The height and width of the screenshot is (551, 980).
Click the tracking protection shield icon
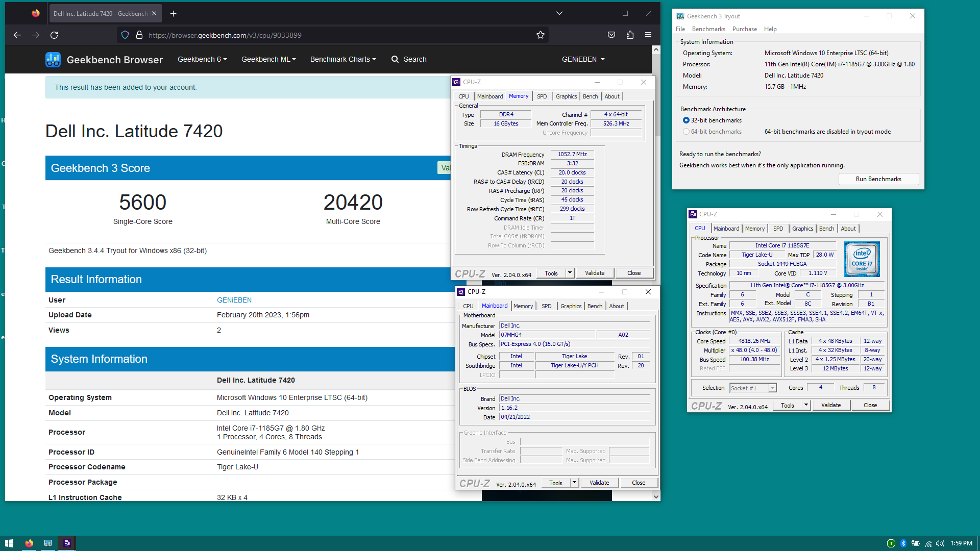click(x=125, y=35)
